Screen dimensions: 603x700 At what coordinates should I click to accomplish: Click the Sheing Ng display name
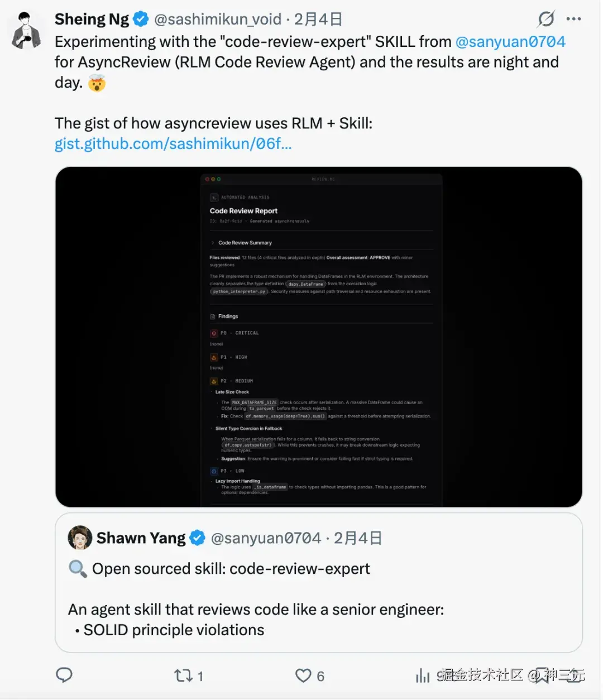[92, 20]
